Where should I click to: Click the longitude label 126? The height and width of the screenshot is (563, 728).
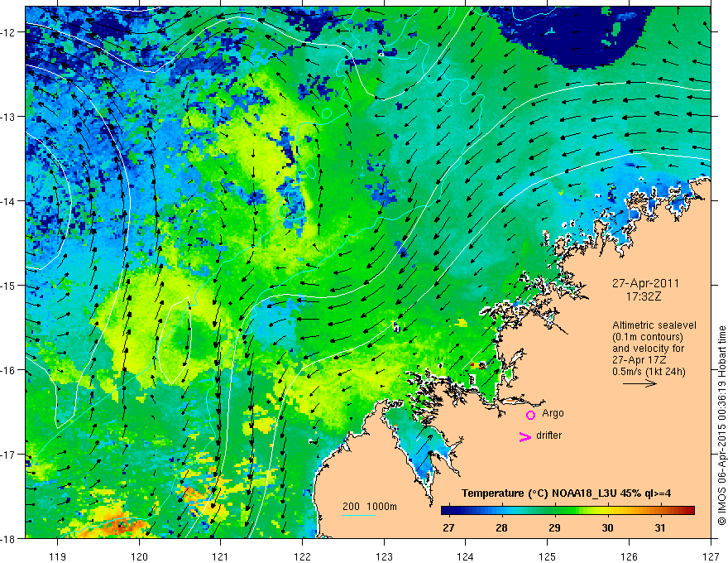(629, 556)
